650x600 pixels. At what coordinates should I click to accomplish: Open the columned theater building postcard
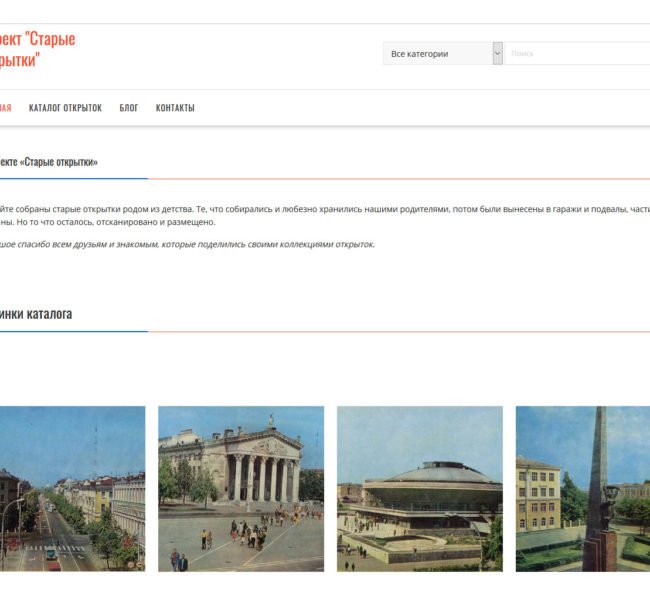(241, 489)
